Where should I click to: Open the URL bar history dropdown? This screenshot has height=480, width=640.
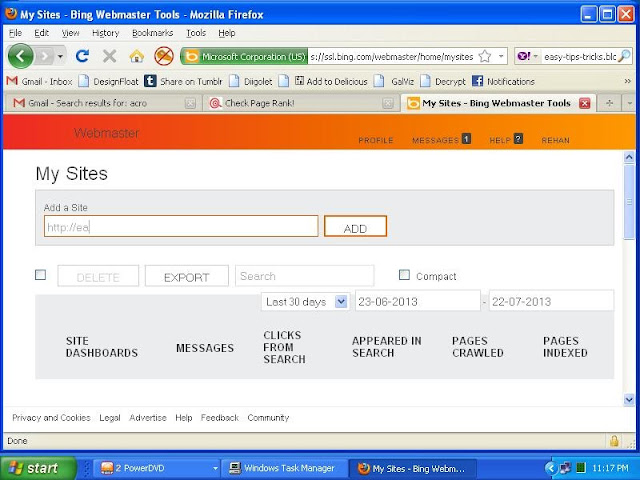(x=501, y=56)
